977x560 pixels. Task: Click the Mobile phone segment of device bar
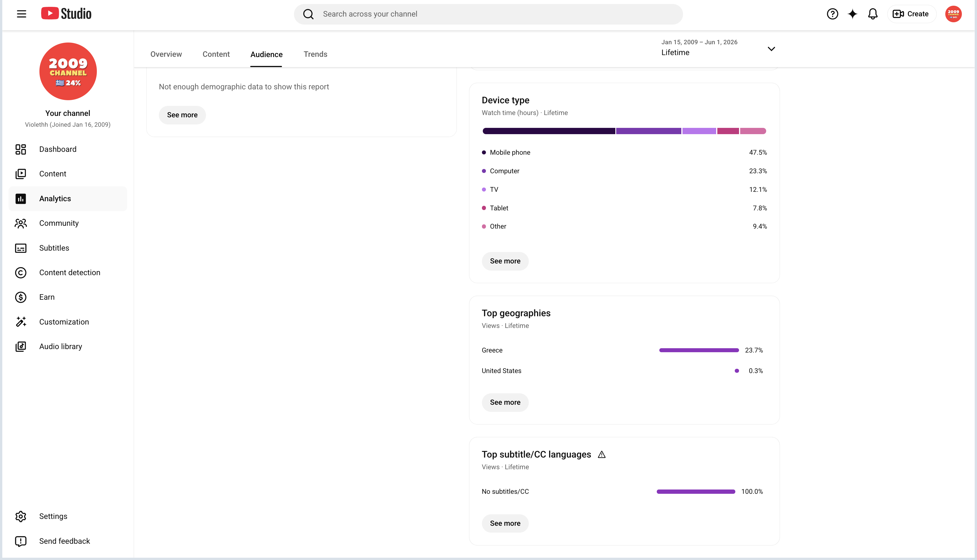(x=548, y=131)
